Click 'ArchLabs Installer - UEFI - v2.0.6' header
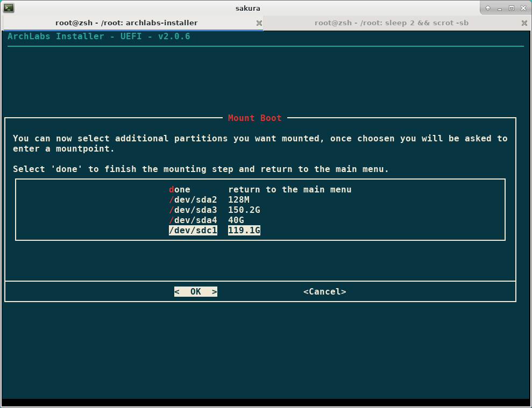Screen dimensions: 532x408 pyautogui.click(x=99, y=37)
